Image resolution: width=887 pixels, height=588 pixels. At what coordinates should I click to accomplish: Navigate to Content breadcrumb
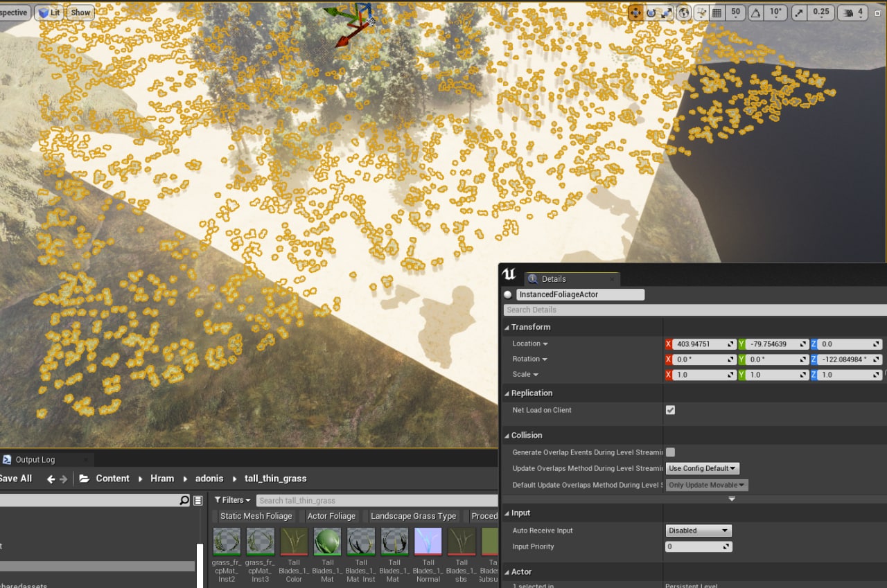click(x=112, y=479)
